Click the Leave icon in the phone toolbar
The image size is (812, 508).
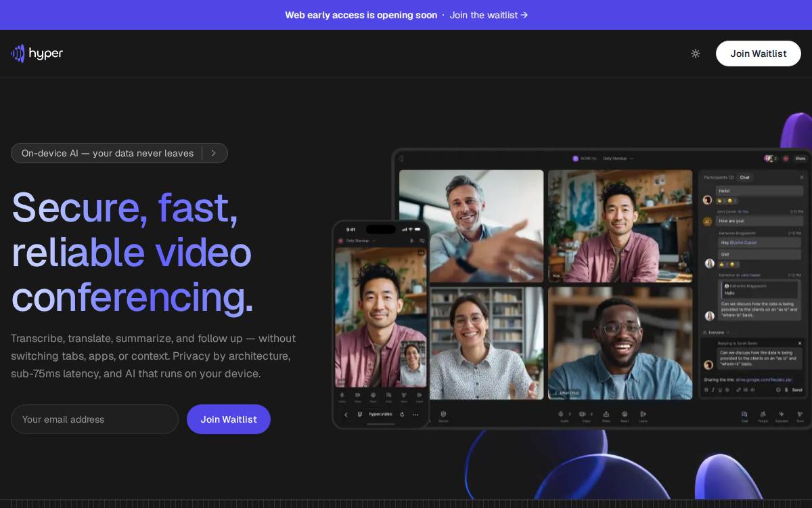click(x=420, y=396)
